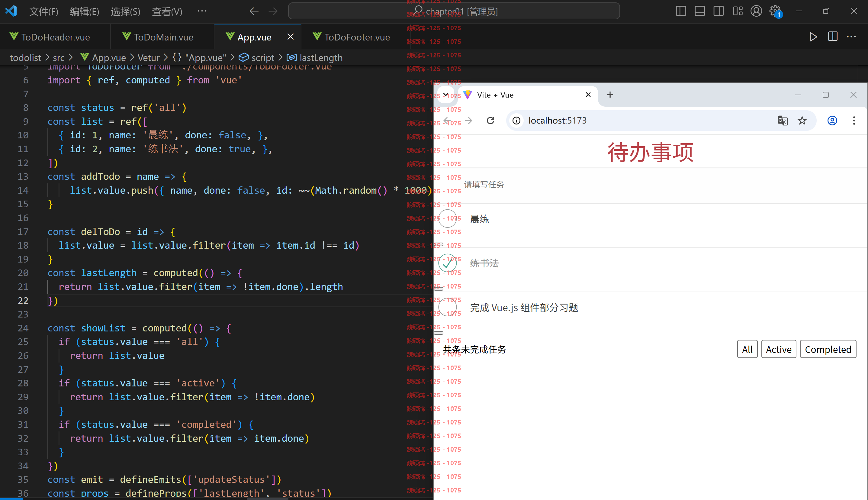
Task: Click the Vite + Vue tab favicon
Action: [x=468, y=95]
